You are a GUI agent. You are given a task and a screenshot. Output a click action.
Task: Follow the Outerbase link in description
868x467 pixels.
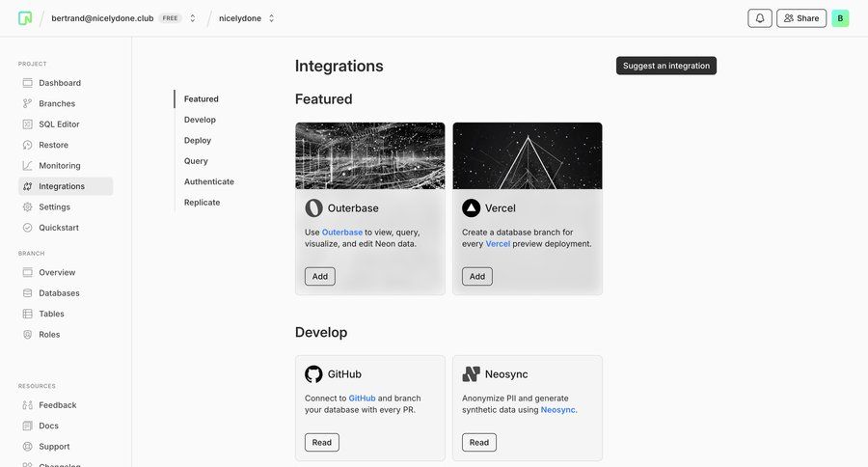pyautogui.click(x=342, y=233)
